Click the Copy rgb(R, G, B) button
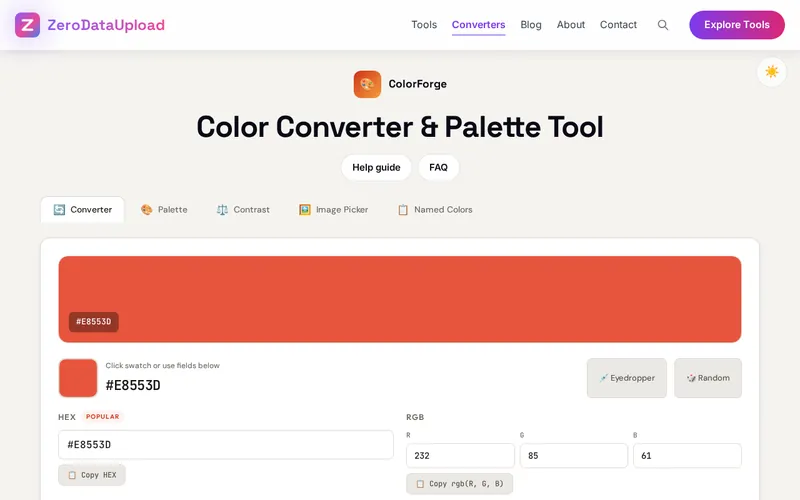This screenshot has height=500, width=800. point(459,484)
